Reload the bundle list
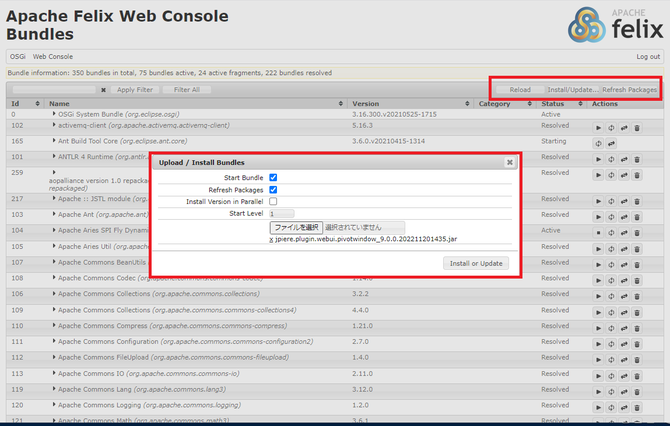670x426 pixels. pos(520,90)
